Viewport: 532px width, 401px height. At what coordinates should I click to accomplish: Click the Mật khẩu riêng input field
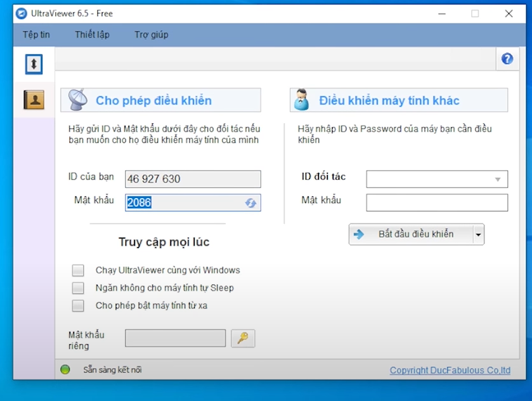tap(176, 338)
